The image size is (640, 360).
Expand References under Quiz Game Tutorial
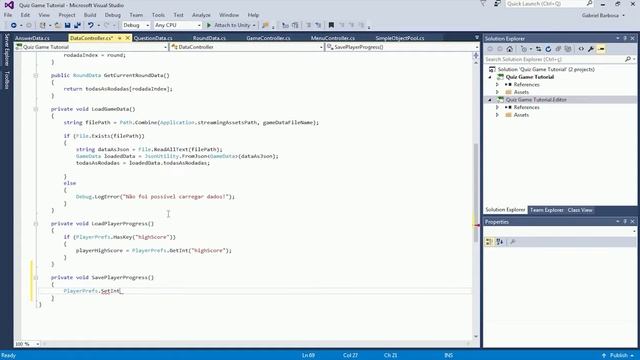click(497, 84)
